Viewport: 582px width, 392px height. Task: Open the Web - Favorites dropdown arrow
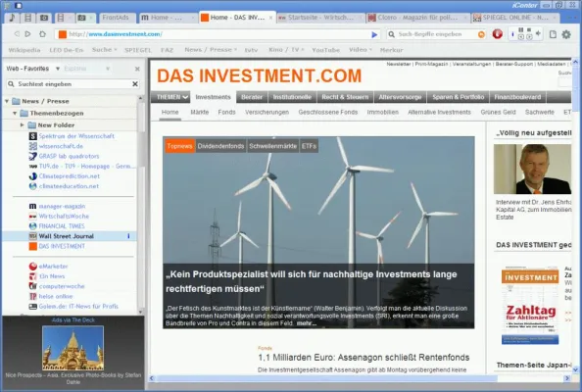coord(58,69)
